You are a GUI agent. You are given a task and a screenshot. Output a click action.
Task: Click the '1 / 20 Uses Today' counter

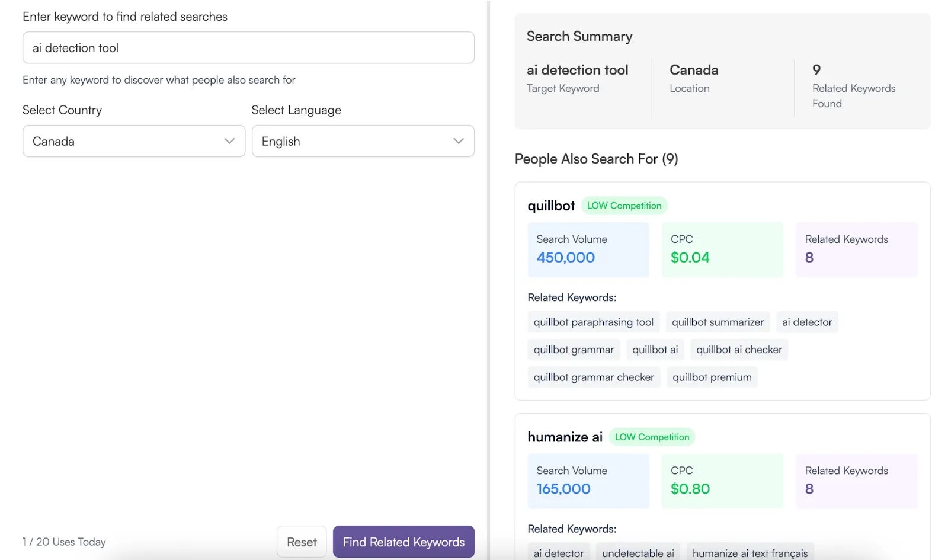[64, 542]
